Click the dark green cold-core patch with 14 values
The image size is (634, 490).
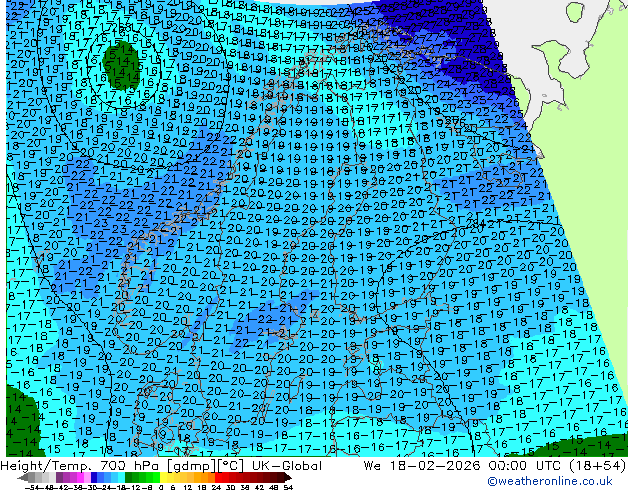(x=120, y=65)
